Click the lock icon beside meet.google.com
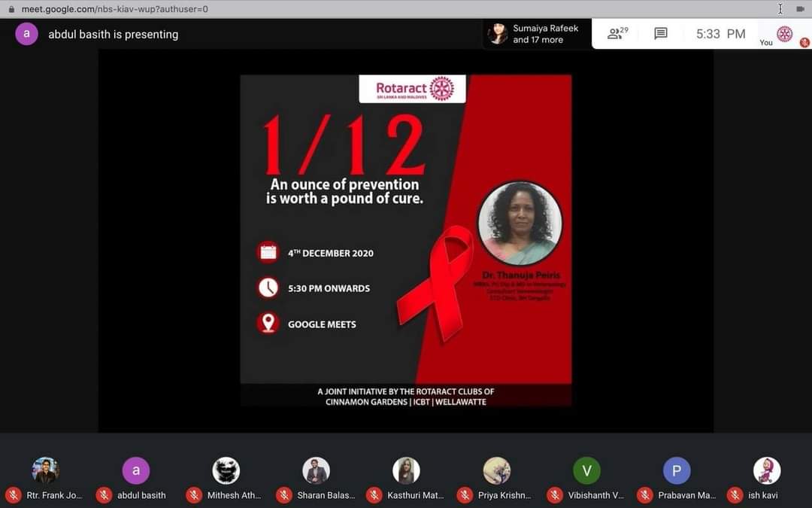The width and height of the screenshot is (812, 508). [11, 9]
